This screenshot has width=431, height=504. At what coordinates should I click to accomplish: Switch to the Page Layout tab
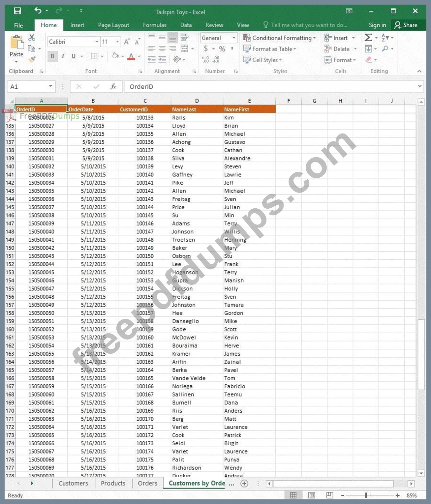[113, 25]
